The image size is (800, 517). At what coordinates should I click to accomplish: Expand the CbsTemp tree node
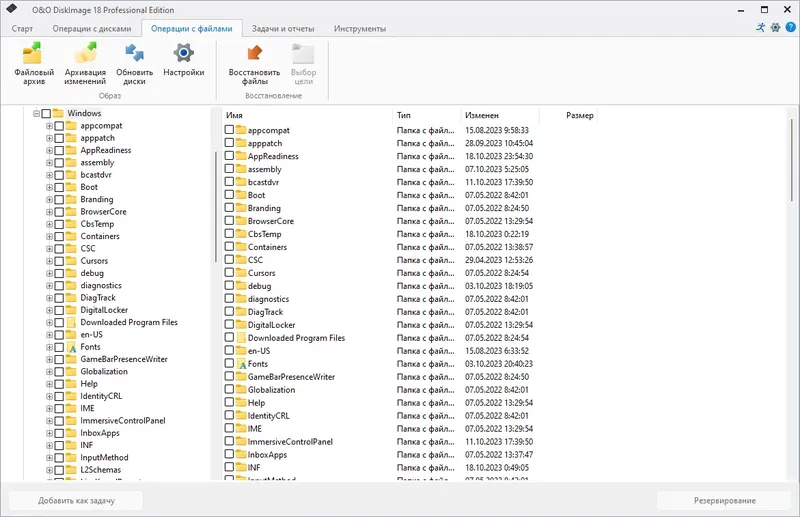pyautogui.click(x=49, y=224)
